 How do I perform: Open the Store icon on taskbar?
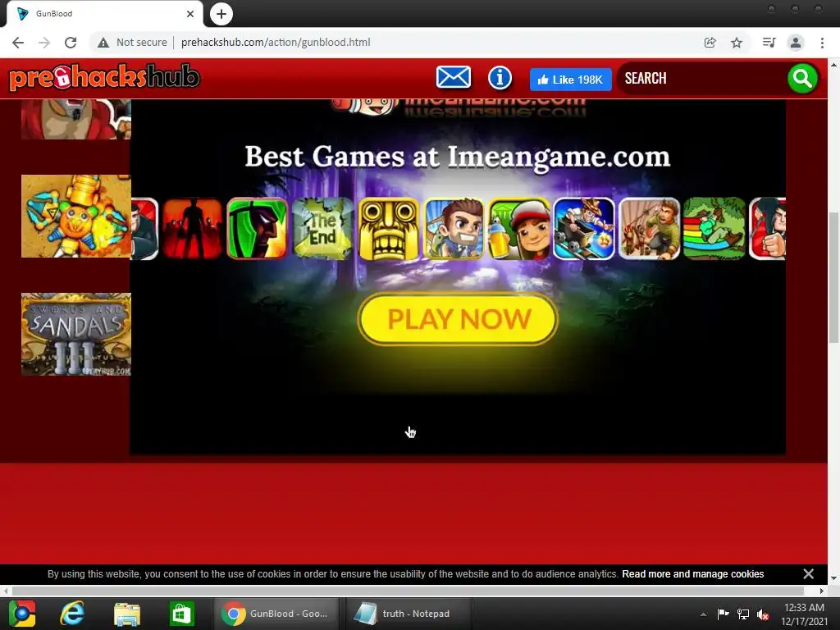(181, 614)
